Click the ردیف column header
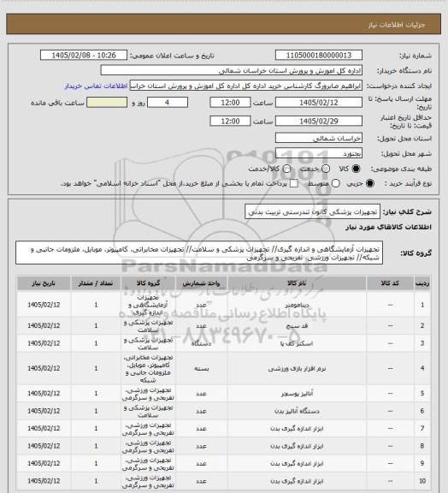The image size is (448, 493). [x=422, y=283]
